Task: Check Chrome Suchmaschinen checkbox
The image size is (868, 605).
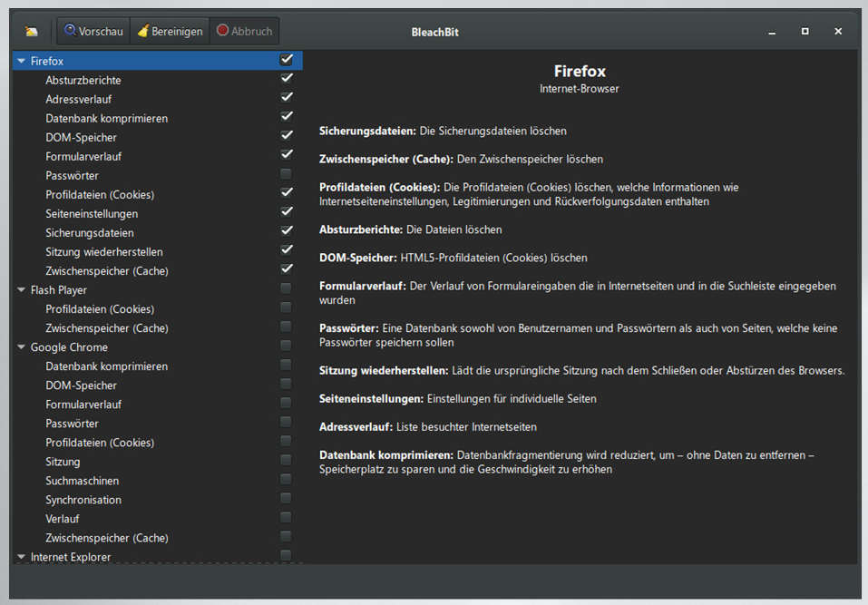Action: (x=286, y=479)
